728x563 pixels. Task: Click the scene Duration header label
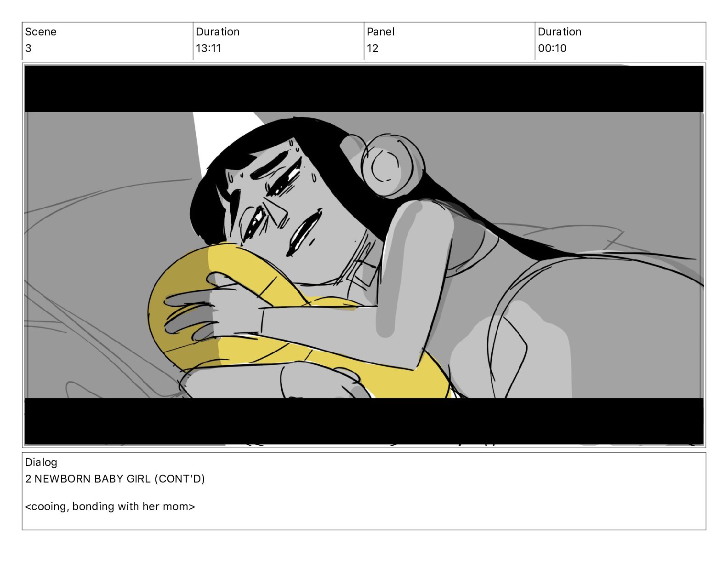click(x=217, y=32)
